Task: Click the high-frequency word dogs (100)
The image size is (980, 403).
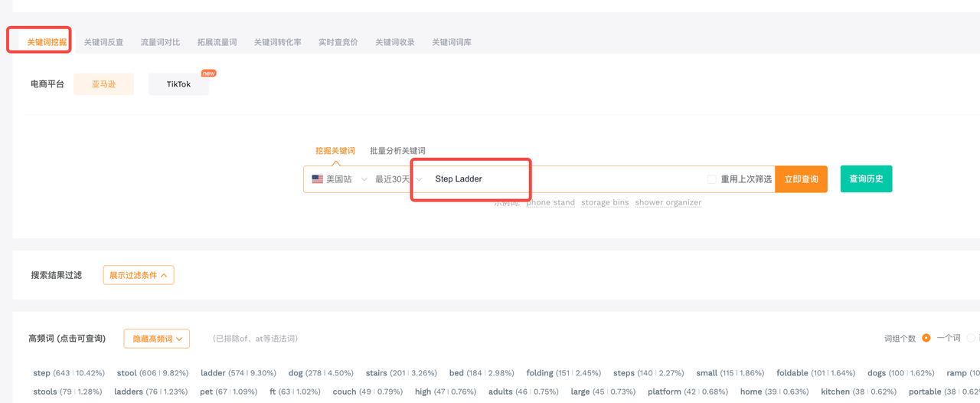Action: (x=901, y=373)
